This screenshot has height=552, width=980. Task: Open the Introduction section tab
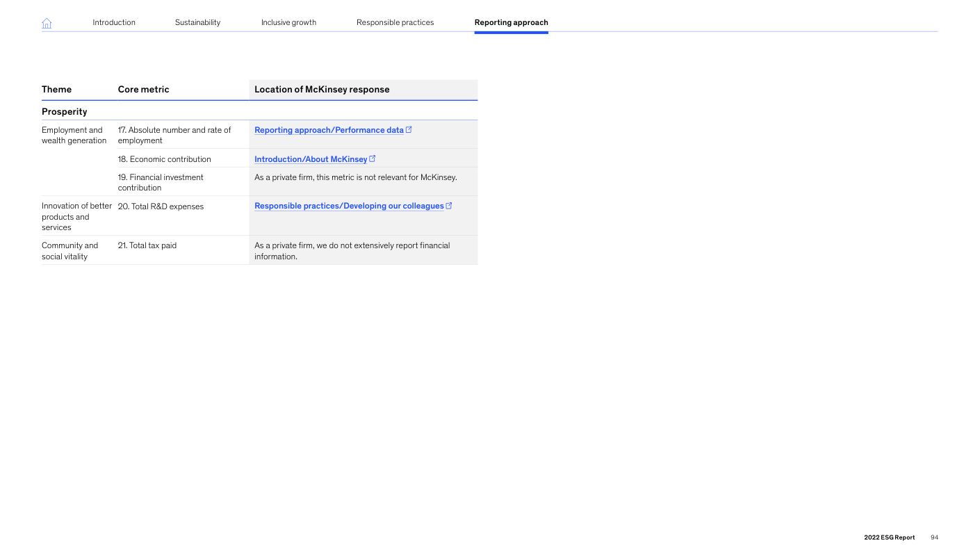(114, 22)
